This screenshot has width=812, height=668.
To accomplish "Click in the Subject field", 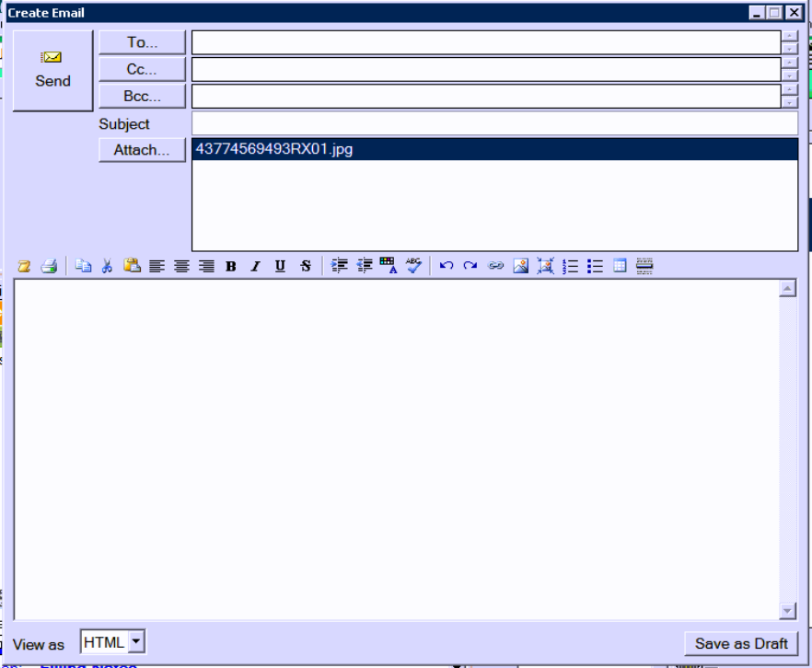I will point(494,123).
